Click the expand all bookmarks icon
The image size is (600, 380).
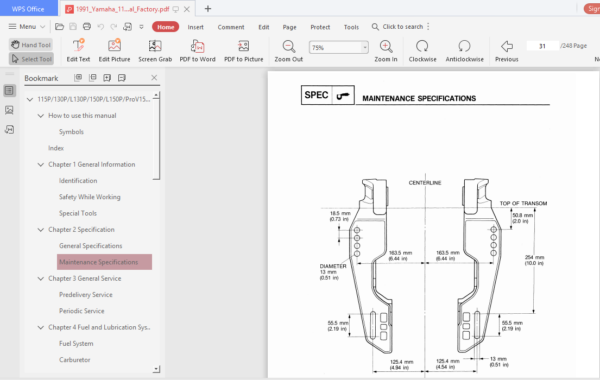(x=78, y=78)
